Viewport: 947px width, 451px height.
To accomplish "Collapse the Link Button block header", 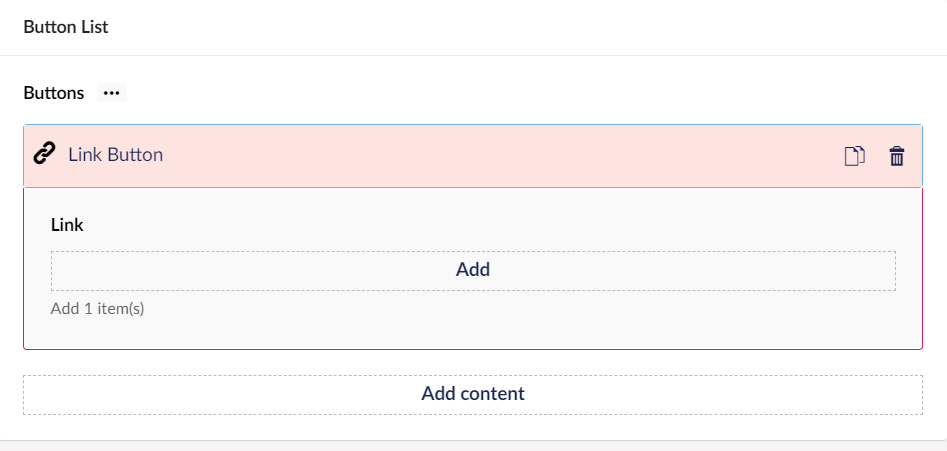I will coord(473,156).
